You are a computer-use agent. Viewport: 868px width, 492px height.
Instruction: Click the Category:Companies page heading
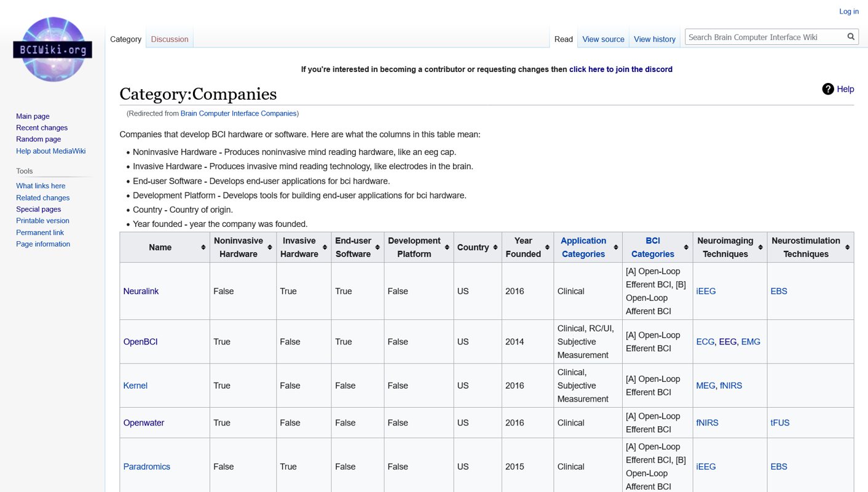pos(198,93)
